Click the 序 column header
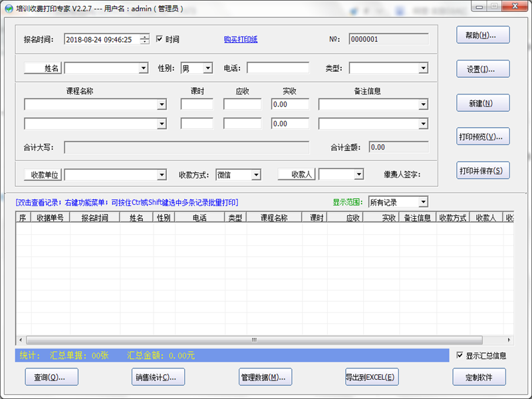 click(x=23, y=217)
